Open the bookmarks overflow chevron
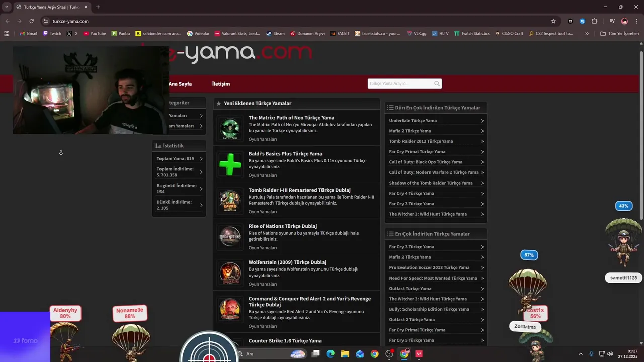This screenshot has width=644, height=362. coord(587,34)
